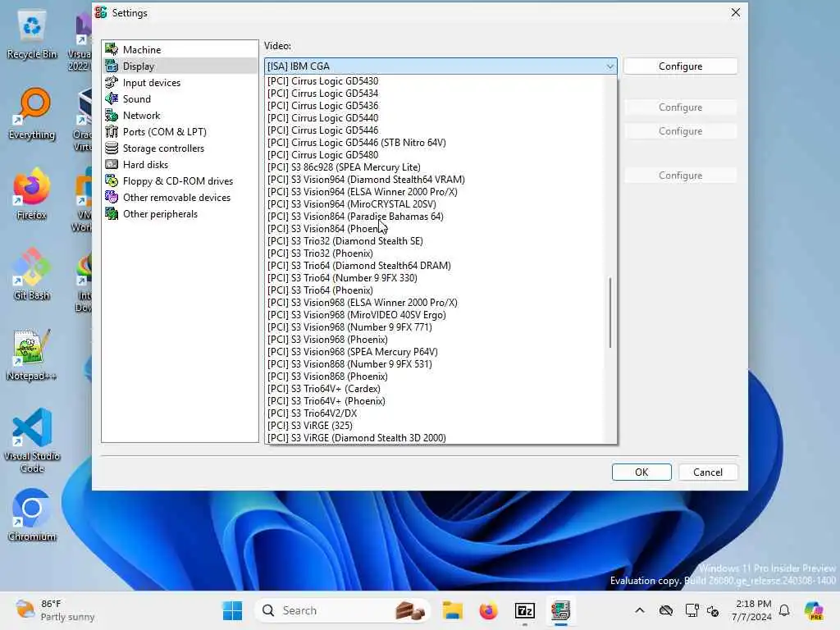Open the Ports (COM & LPT) icon
The width and height of the screenshot is (840, 630).
112,132
